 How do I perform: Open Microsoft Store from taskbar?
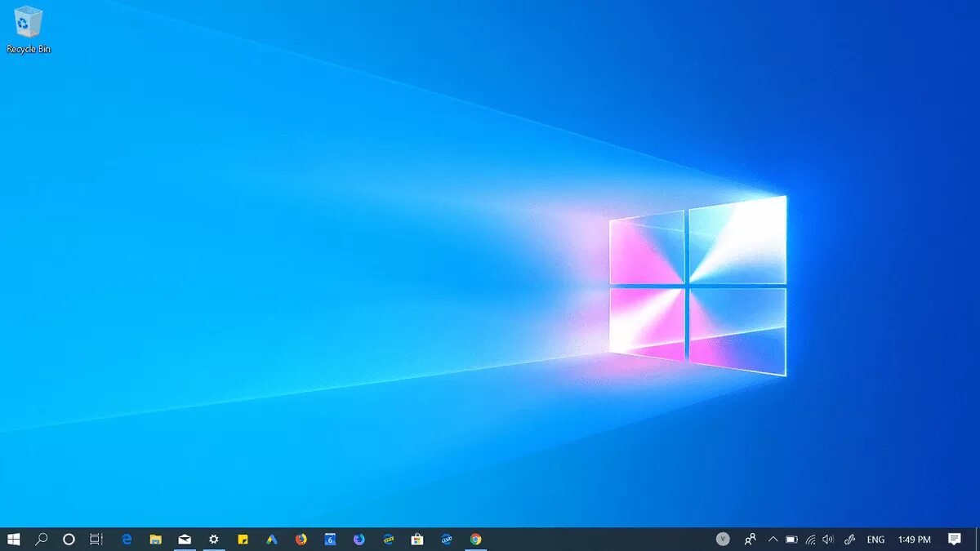[x=417, y=539]
